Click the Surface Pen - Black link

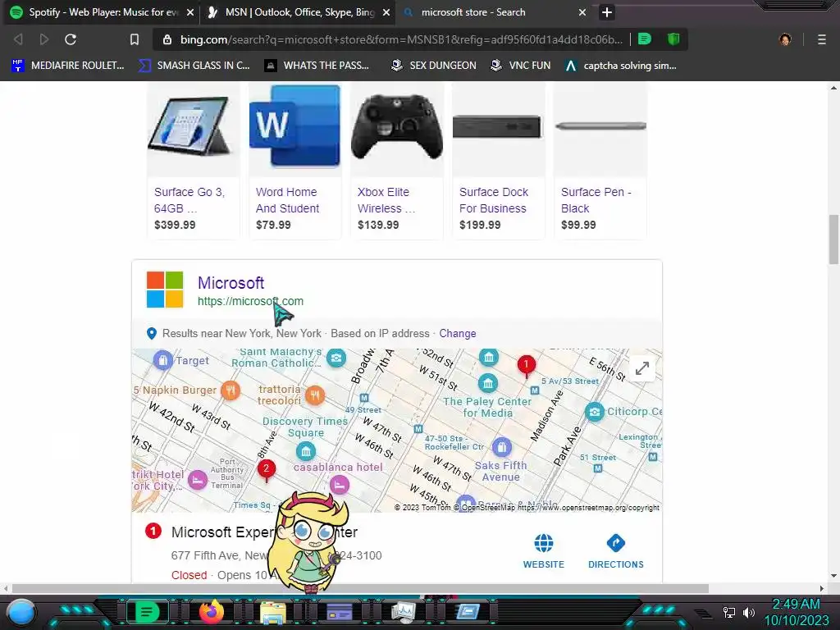[x=596, y=200]
